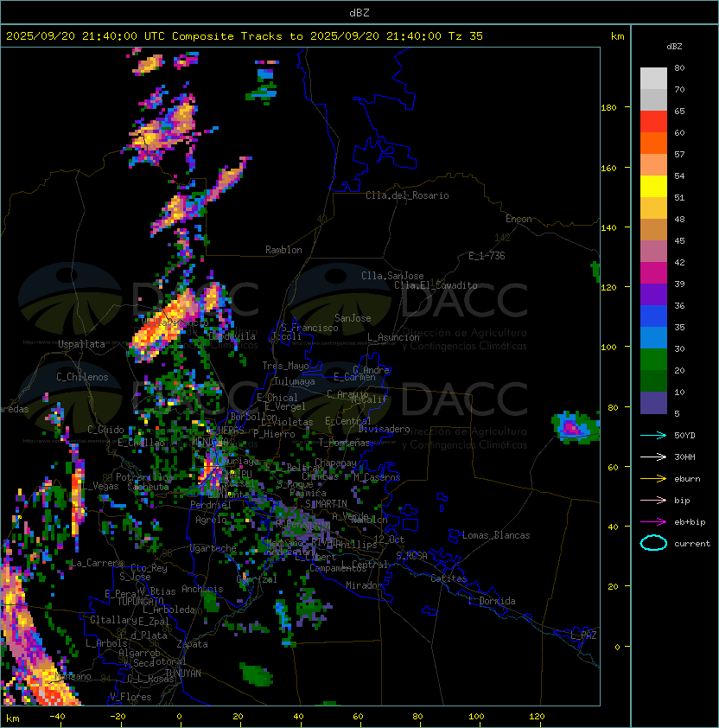Click the 'eburn' legend label
Viewport: 719px width, 728px height.
pos(687,479)
